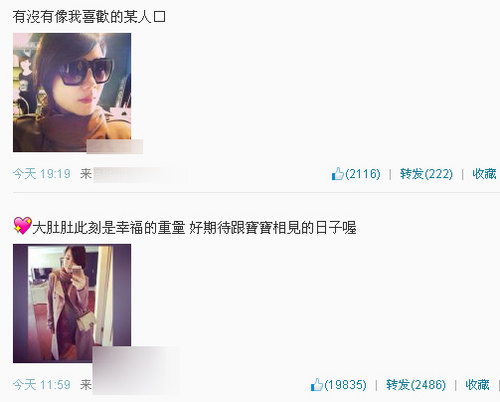The width and height of the screenshot is (500, 402).
Task: Repost via 转发(222)
Action: (426, 174)
